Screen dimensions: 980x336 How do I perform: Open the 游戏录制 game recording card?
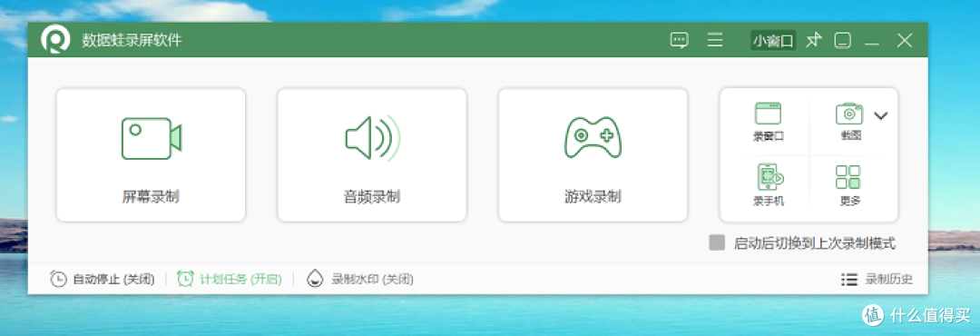click(x=593, y=154)
